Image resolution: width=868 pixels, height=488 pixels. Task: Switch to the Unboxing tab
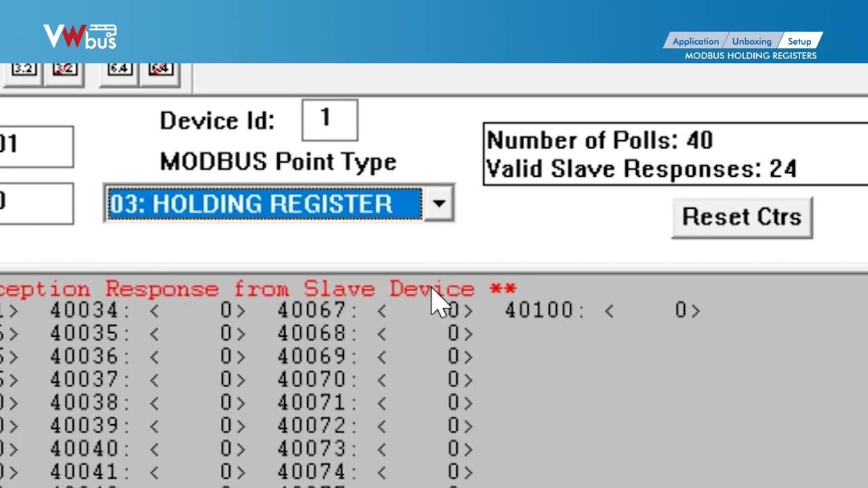751,41
